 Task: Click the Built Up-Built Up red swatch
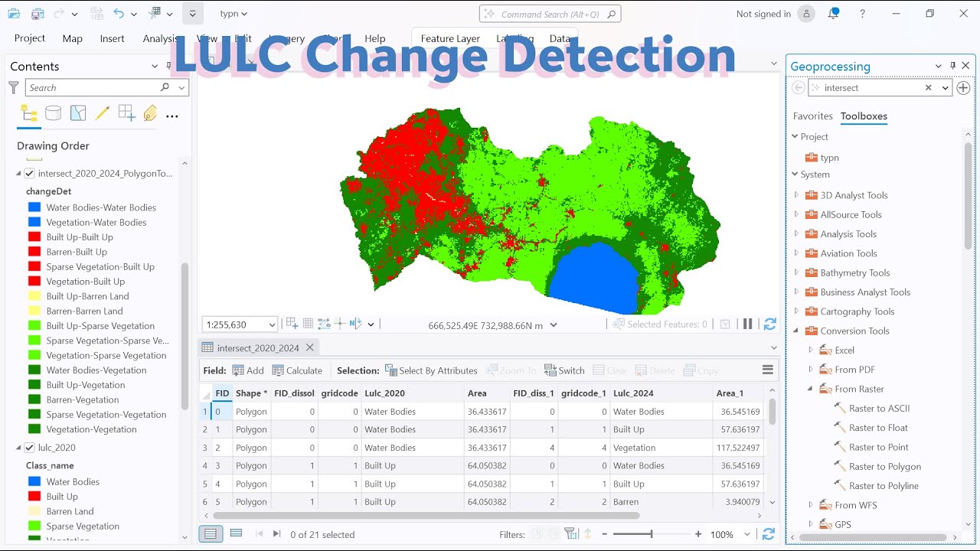pos(34,237)
